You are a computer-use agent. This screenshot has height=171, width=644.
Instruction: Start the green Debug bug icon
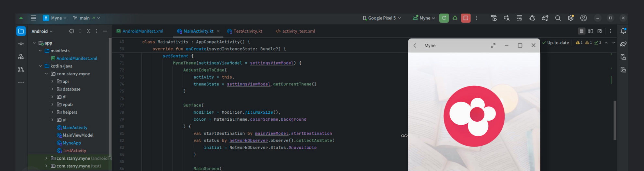click(455, 18)
